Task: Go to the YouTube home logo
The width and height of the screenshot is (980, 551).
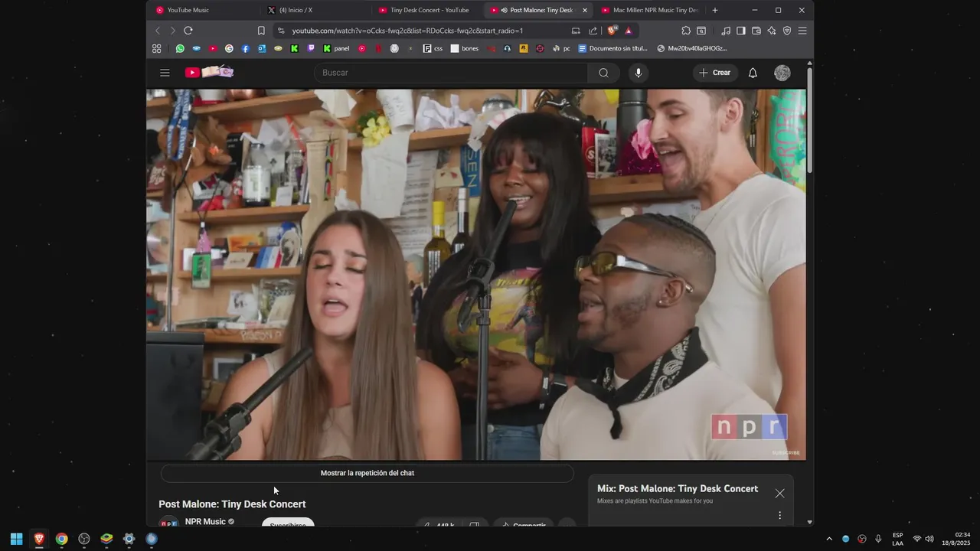Action: click(209, 72)
